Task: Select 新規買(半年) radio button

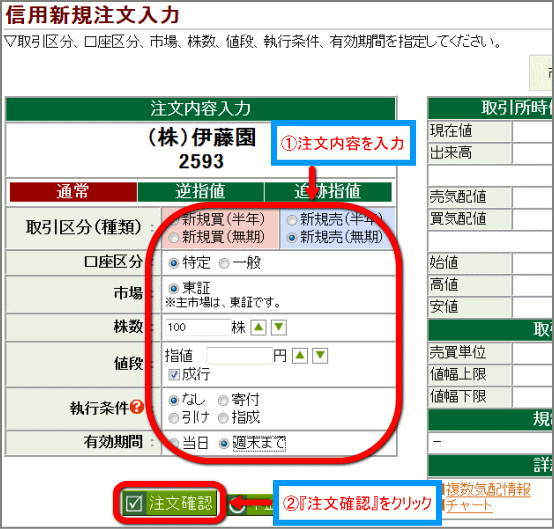Action: 173,221
